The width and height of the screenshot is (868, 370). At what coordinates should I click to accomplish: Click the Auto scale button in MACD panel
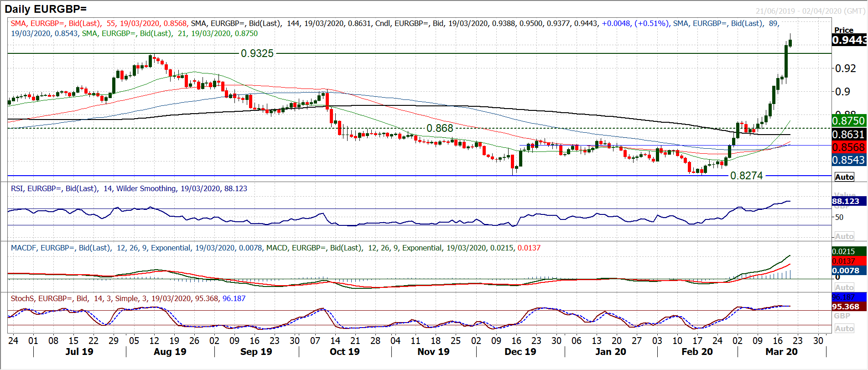pyautogui.click(x=844, y=287)
